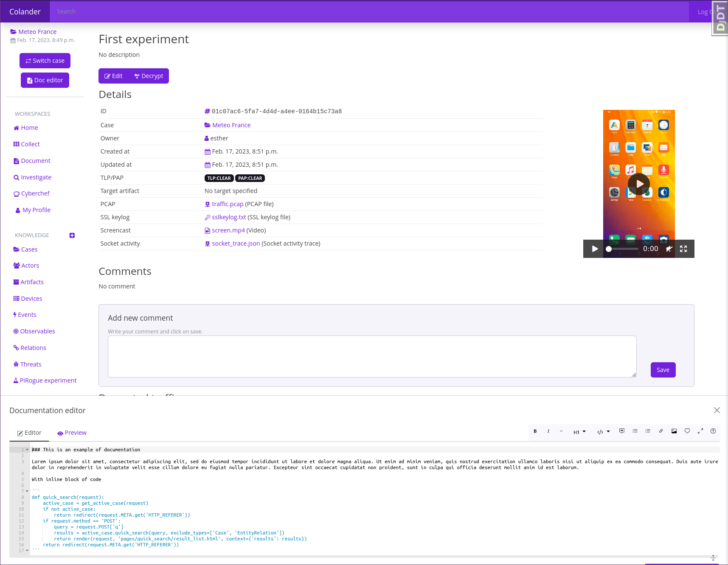Toggle bold formatting in documentation editor
728x565 pixels.
point(535,431)
